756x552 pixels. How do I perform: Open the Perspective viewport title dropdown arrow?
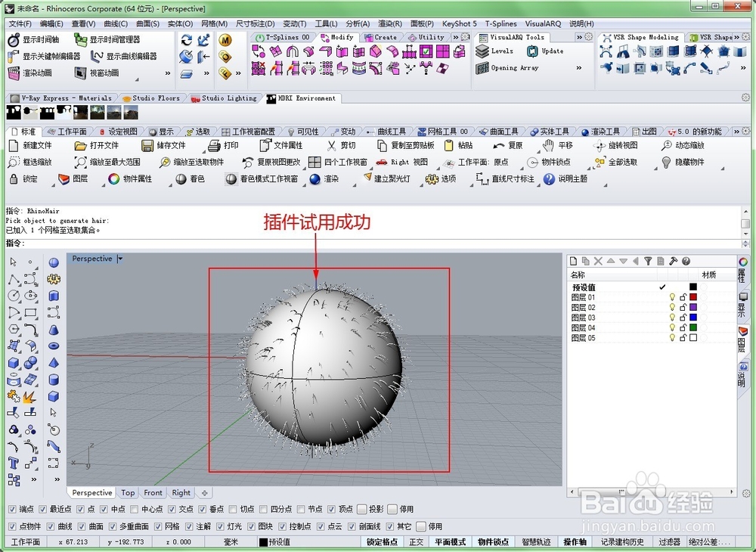(120, 259)
